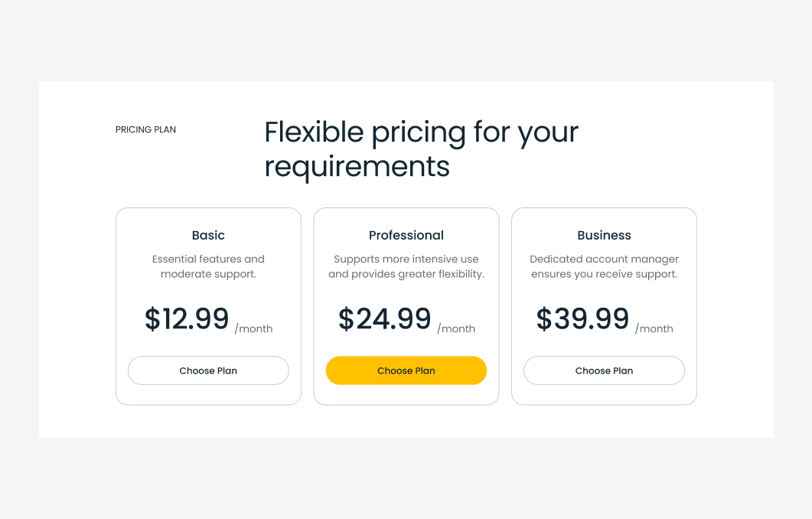The width and height of the screenshot is (812, 519).
Task: Click the highlighted yellow Choose Plan button
Action: pyautogui.click(x=406, y=370)
